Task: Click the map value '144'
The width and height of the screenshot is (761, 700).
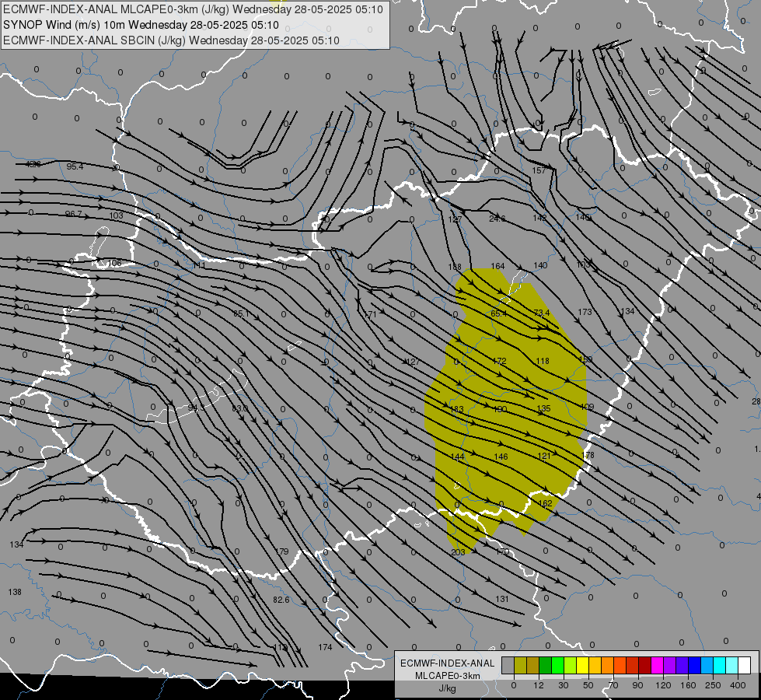Action: (458, 457)
